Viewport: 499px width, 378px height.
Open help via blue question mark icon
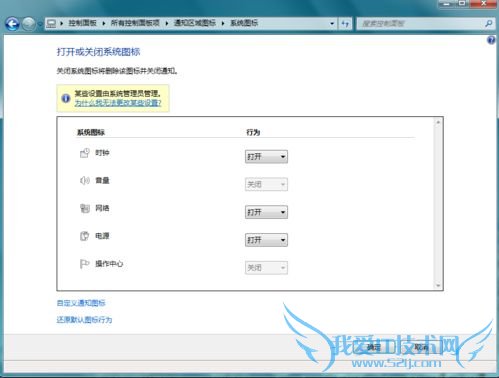pyautogui.click(x=491, y=40)
